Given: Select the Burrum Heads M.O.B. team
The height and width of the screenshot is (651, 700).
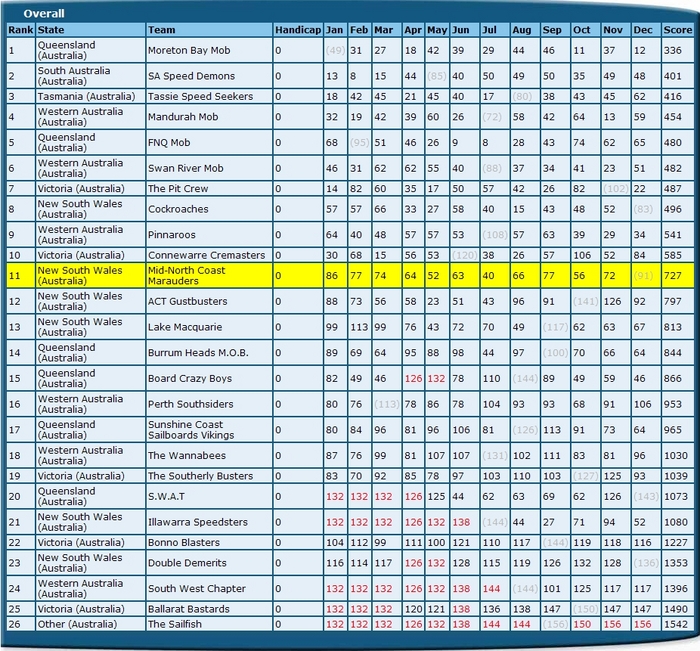Looking at the screenshot, I should pos(198,353).
